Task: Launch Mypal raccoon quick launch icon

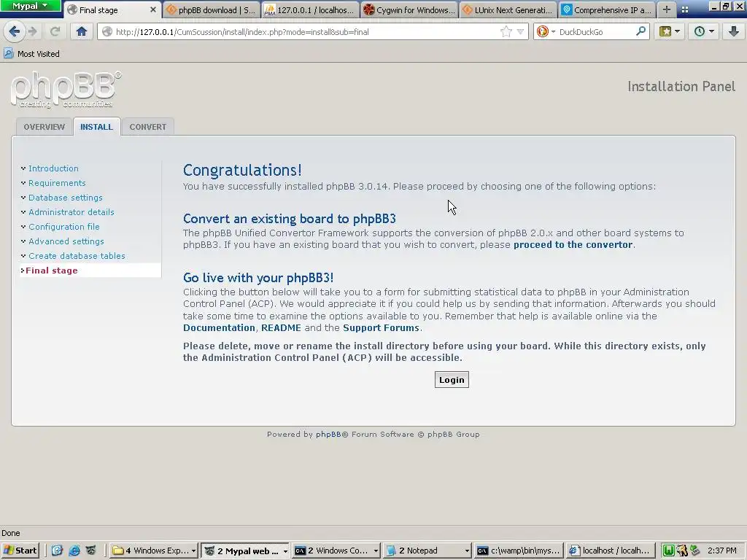Action: point(91,551)
